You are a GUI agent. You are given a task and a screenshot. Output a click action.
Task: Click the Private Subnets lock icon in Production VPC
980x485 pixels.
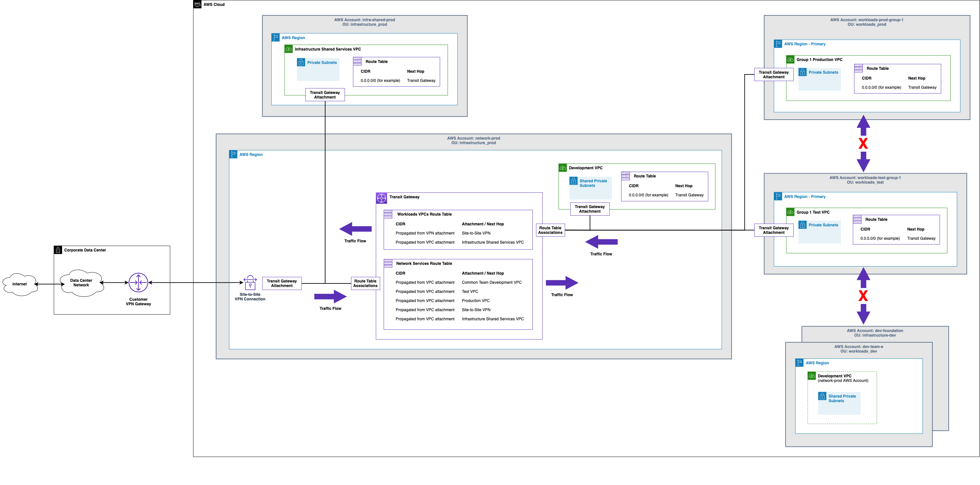(x=802, y=72)
